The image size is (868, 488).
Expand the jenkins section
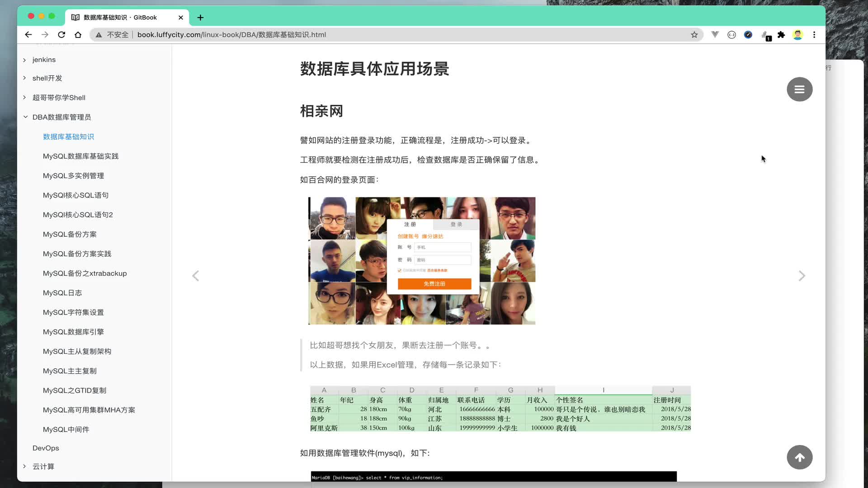pyautogui.click(x=24, y=60)
